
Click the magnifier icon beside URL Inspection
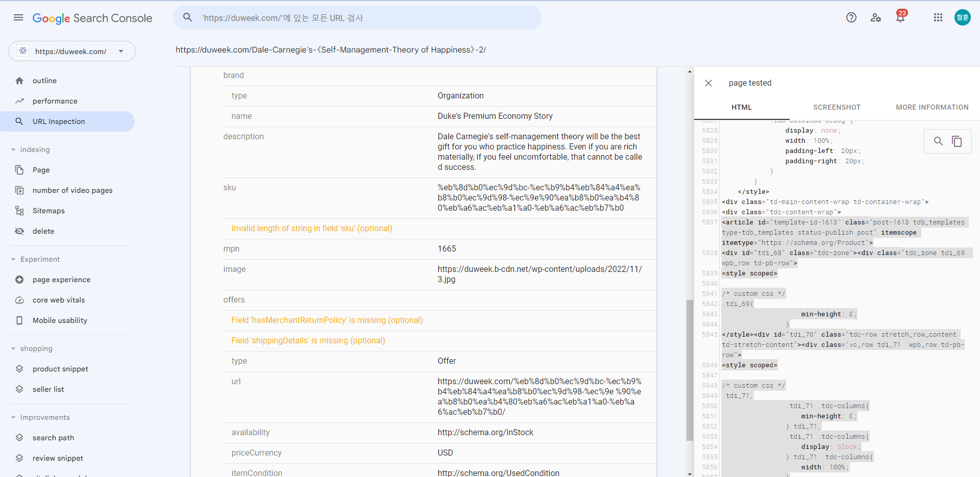pos(19,121)
